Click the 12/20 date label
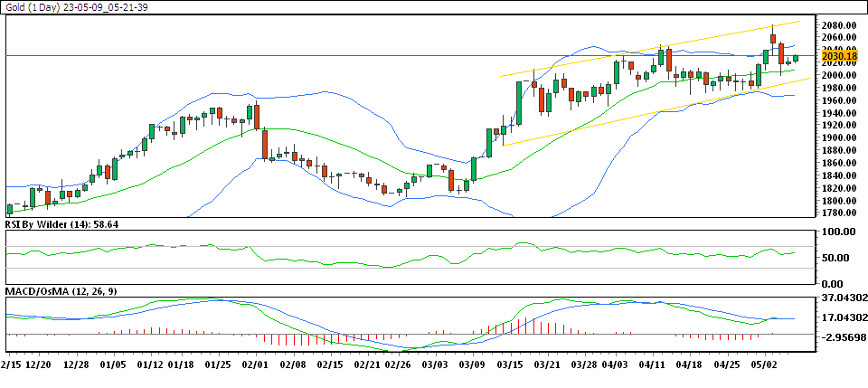This screenshot has width=868, height=388. 39,366
